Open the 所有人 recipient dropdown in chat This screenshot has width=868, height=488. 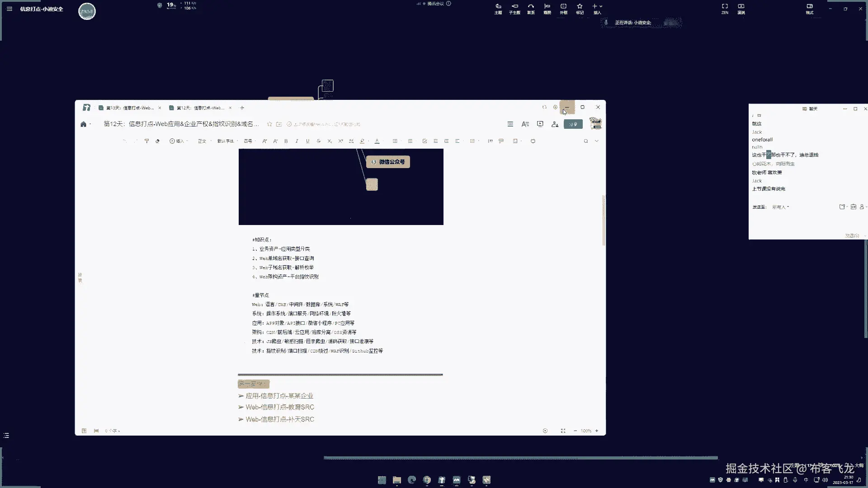coord(780,207)
